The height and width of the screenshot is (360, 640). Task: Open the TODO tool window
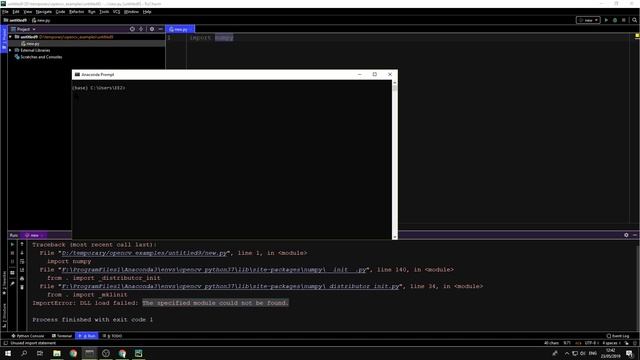tap(112, 336)
